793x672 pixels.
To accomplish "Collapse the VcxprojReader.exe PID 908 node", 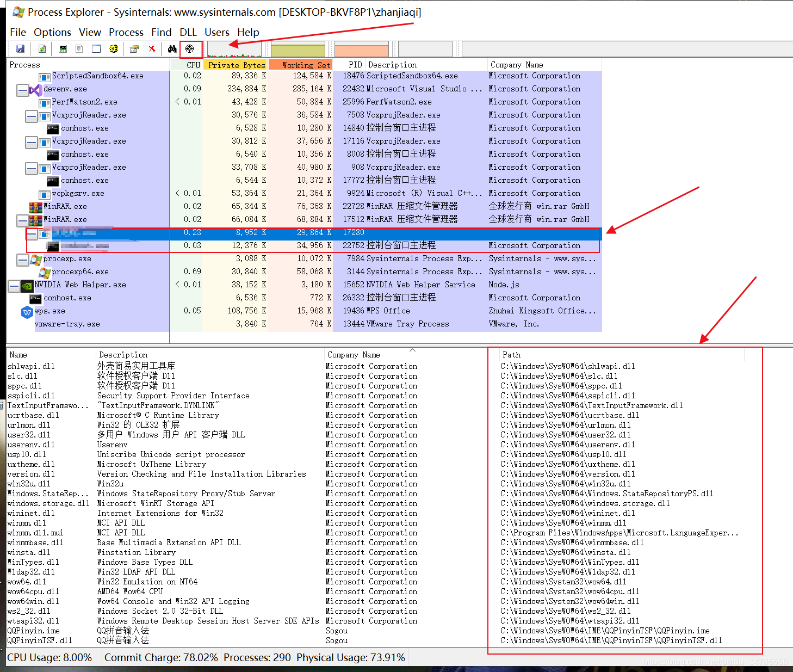I will [31, 168].
